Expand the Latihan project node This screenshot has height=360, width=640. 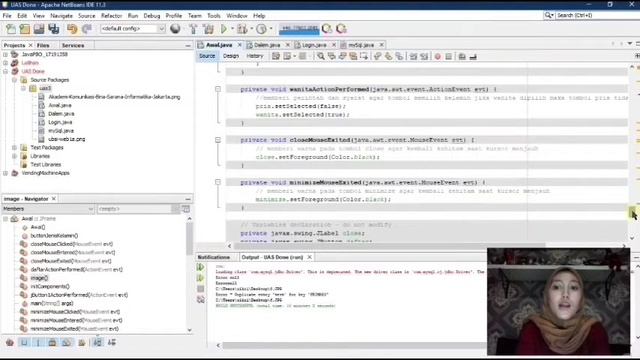point(6,63)
